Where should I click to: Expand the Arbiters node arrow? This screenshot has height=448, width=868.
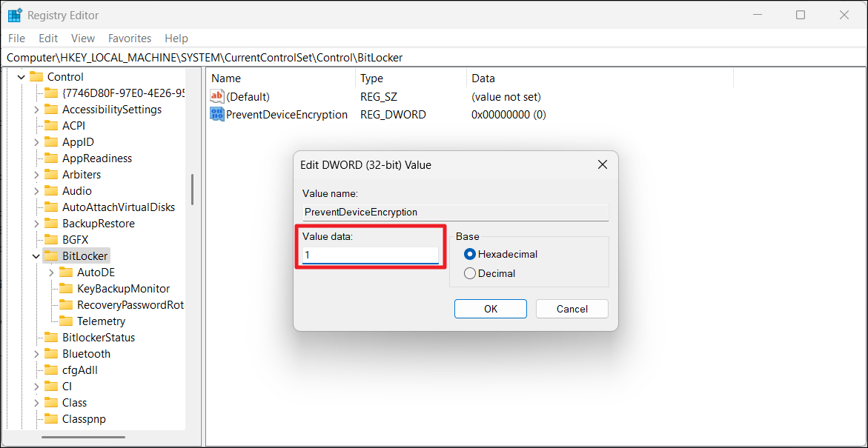tap(36, 175)
